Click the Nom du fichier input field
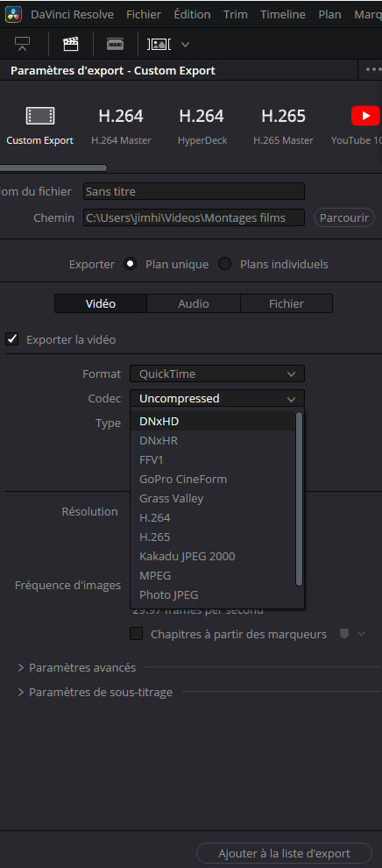 pos(194,191)
